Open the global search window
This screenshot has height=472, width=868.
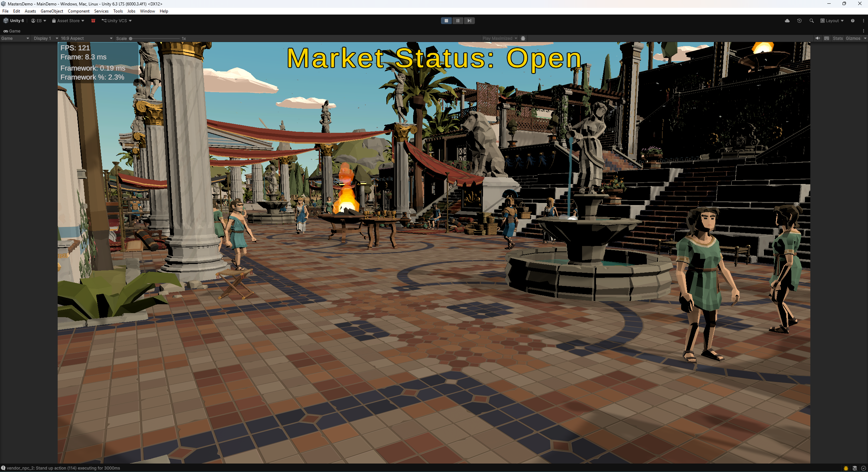(812, 21)
